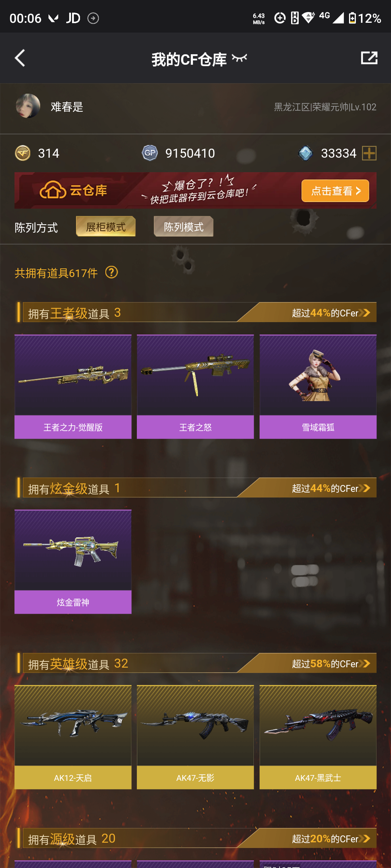Expand 炫金级道具 section arrow
This screenshot has width=391, height=868.
tap(366, 488)
